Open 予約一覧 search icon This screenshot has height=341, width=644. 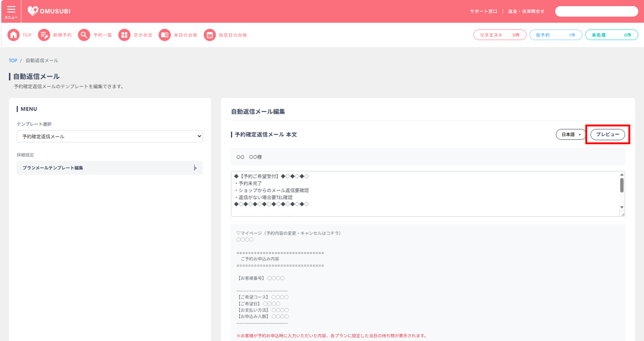point(84,35)
